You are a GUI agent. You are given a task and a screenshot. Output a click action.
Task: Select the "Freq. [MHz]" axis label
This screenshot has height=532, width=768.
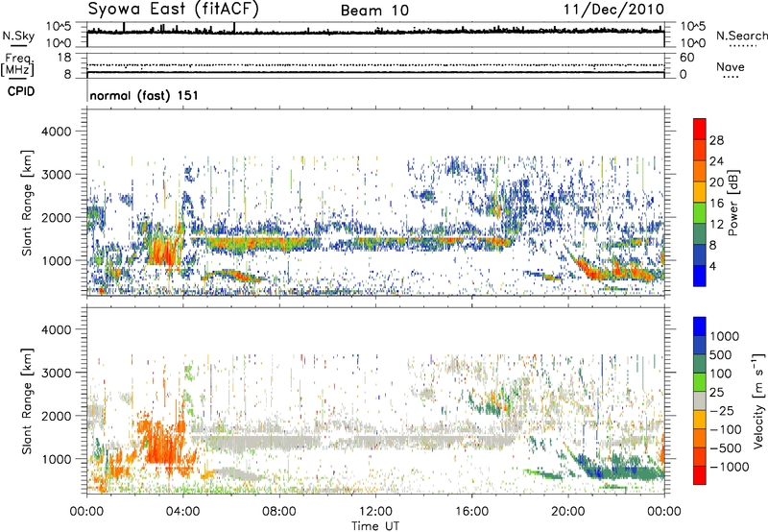[17, 64]
